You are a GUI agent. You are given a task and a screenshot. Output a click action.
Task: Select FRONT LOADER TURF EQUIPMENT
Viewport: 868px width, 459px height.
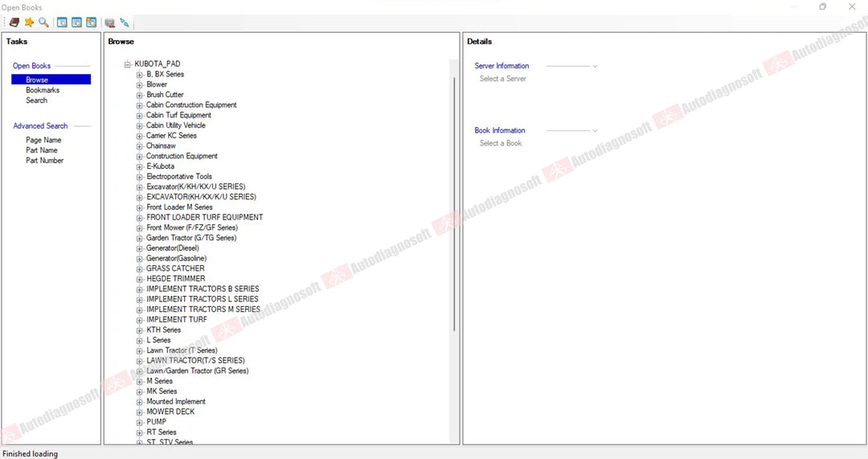point(205,218)
